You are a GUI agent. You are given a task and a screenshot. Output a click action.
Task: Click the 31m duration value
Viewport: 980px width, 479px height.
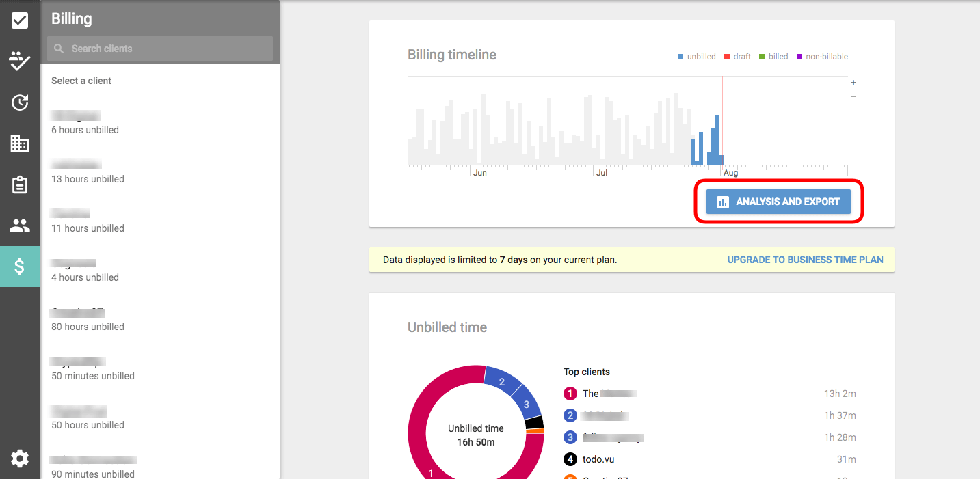click(x=846, y=459)
